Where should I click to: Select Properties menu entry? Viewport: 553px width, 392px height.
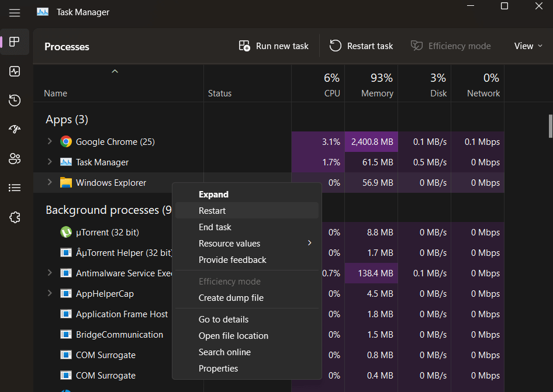point(247,369)
